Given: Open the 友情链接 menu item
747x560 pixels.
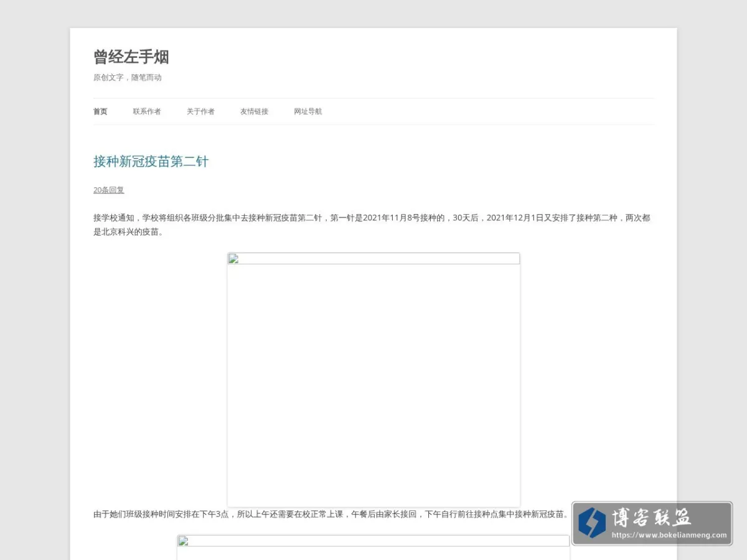Looking at the screenshot, I should click(x=254, y=111).
